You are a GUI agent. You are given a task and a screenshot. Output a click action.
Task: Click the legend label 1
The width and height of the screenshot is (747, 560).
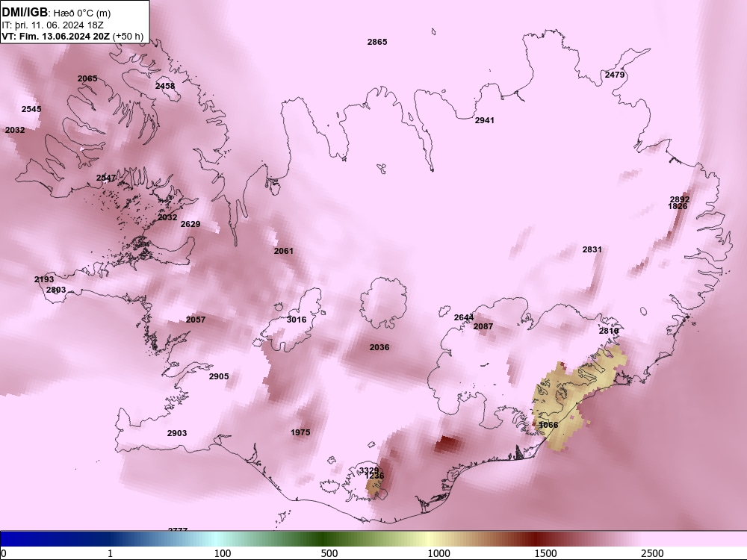tap(111, 553)
